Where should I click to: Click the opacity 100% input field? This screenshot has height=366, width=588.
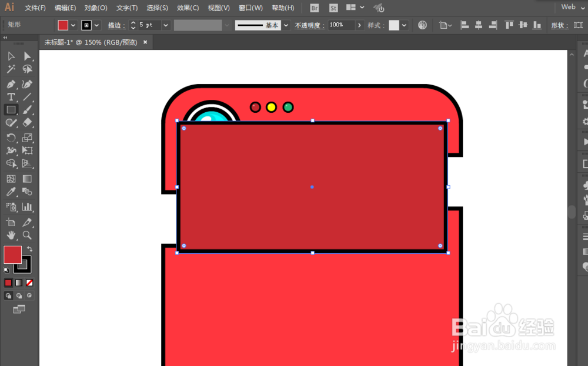(341, 25)
